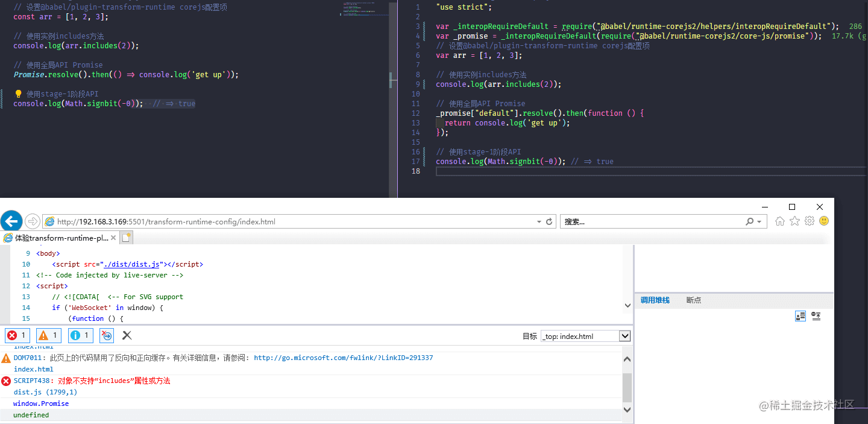
Task: Click the console scrollbar up arrow
Action: click(x=627, y=359)
